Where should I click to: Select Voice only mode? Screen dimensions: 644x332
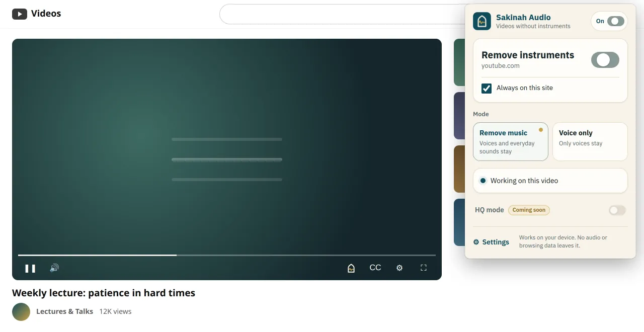click(x=590, y=142)
